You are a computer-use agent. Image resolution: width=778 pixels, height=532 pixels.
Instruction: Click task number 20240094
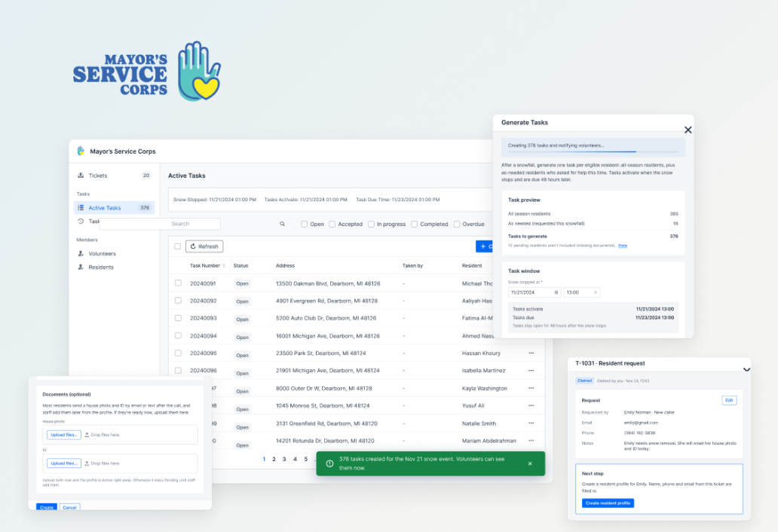point(204,336)
